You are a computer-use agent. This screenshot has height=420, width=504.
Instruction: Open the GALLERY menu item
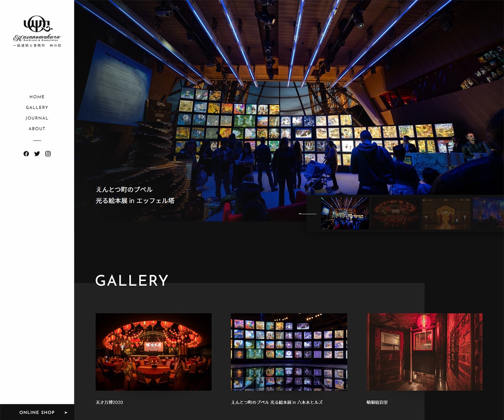pyautogui.click(x=37, y=107)
